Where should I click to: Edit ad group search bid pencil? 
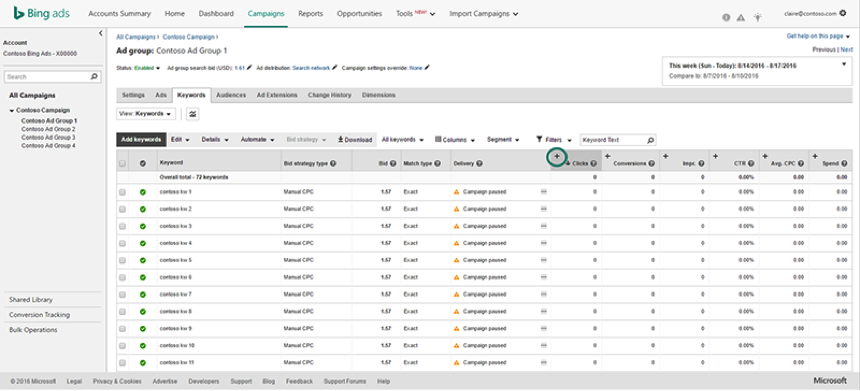[x=250, y=68]
